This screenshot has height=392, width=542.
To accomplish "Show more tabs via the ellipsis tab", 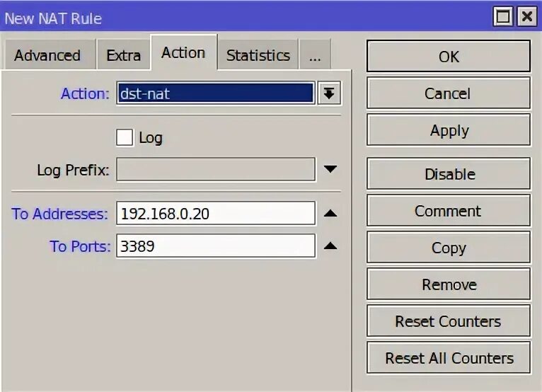I will coord(315,54).
